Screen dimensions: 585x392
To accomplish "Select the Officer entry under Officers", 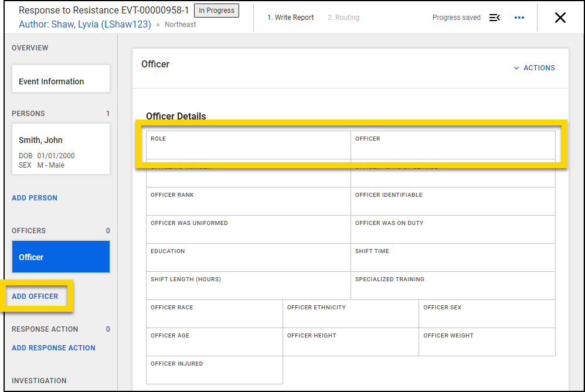I will point(60,257).
